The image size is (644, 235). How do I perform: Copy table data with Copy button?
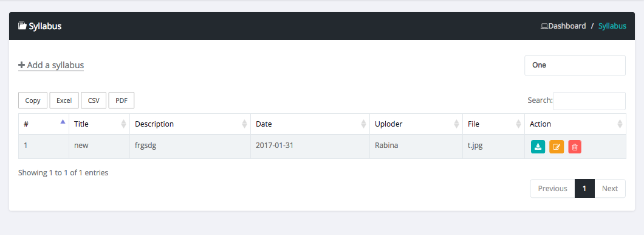coord(33,100)
